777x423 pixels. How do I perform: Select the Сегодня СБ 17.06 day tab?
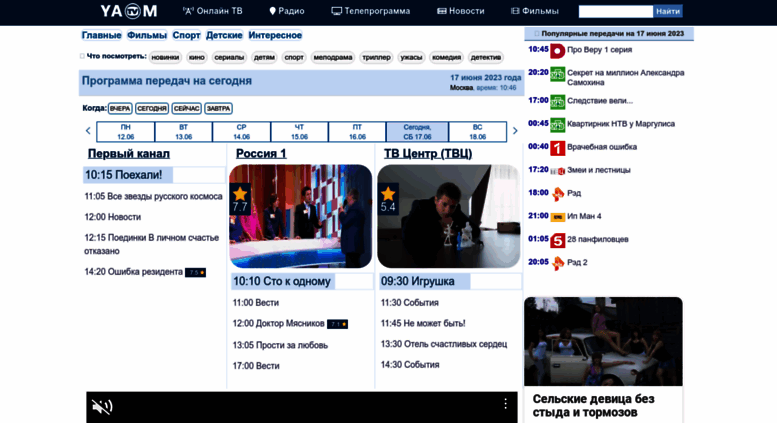[417, 132]
